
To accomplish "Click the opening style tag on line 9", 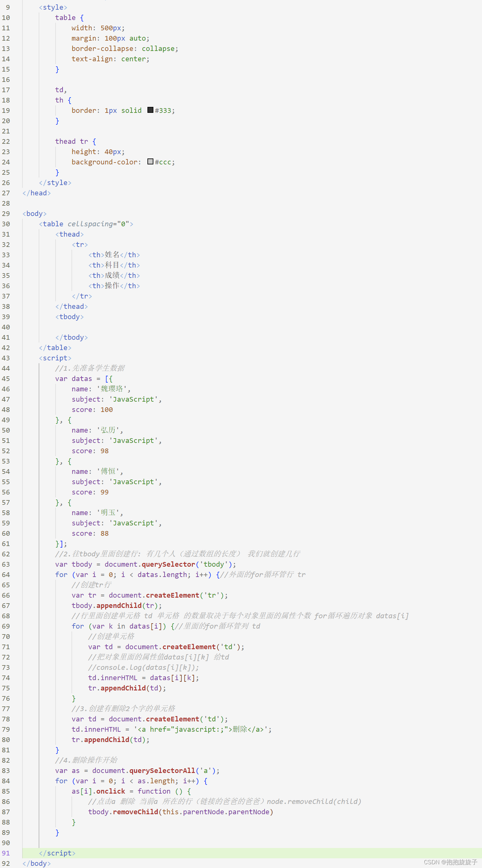I will click(x=53, y=7).
